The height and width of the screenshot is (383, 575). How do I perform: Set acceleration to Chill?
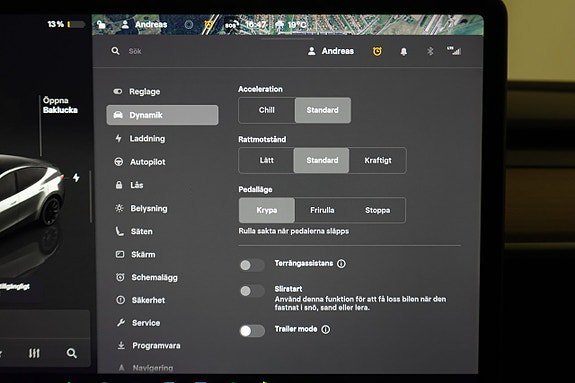[x=267, y=110]
